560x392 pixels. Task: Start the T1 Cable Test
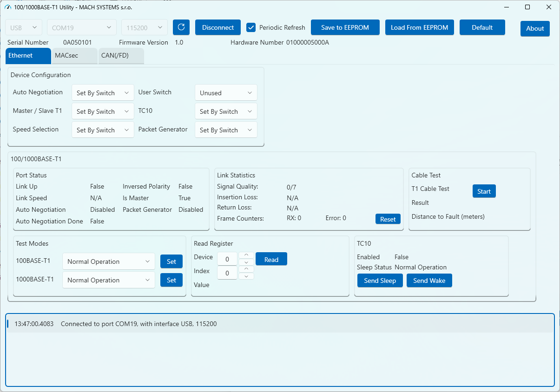(x=484, y=191)
